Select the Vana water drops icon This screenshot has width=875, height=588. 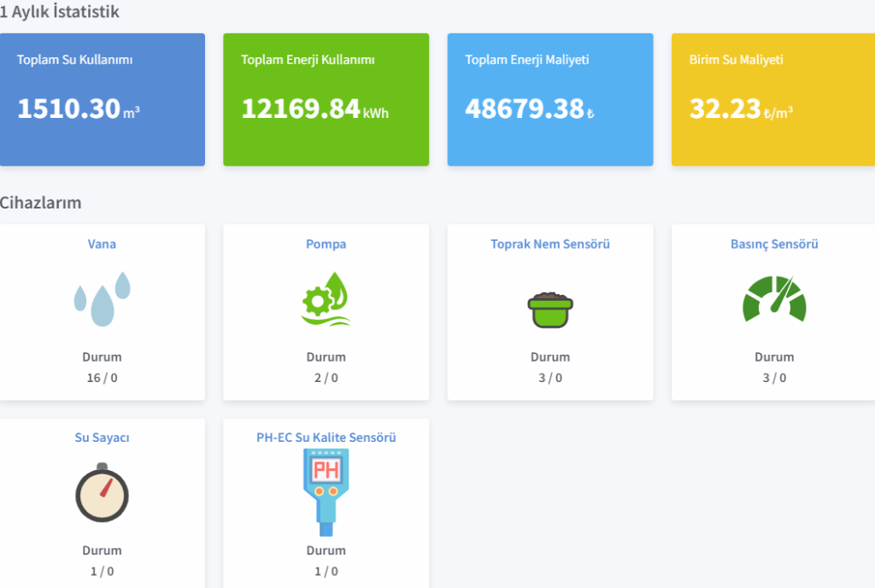[102, 297]
